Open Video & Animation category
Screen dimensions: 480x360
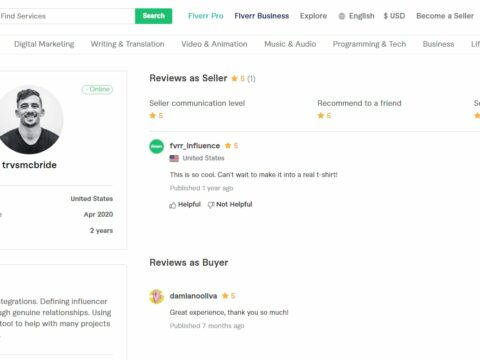(x=214, y=44)
